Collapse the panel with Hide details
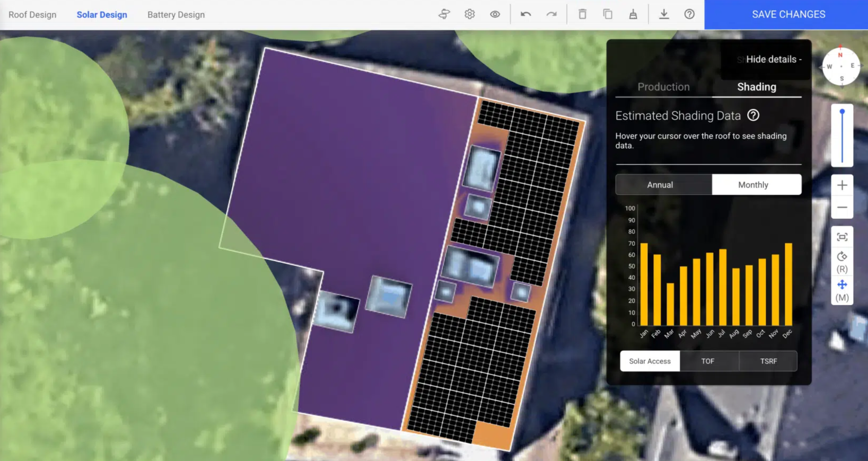Viewport: 868px width, 461px height. pos(773,59)
